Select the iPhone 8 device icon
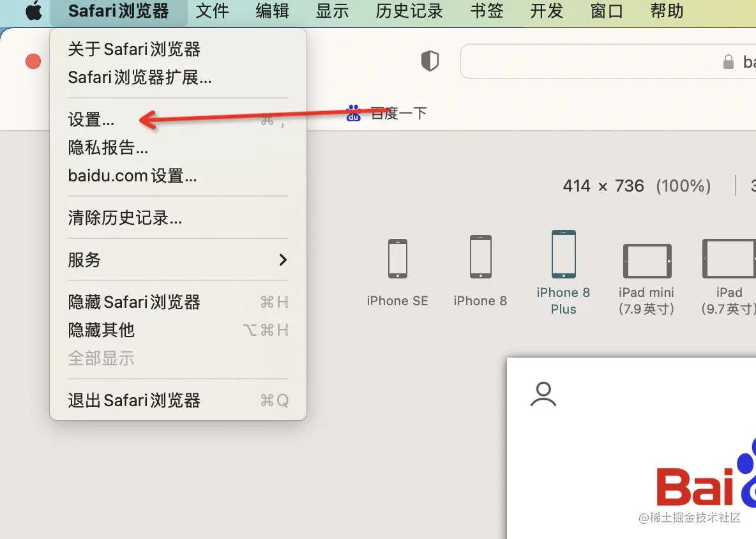Image resolution: width=756 pixels, height=539 pixels. [481, 257]
